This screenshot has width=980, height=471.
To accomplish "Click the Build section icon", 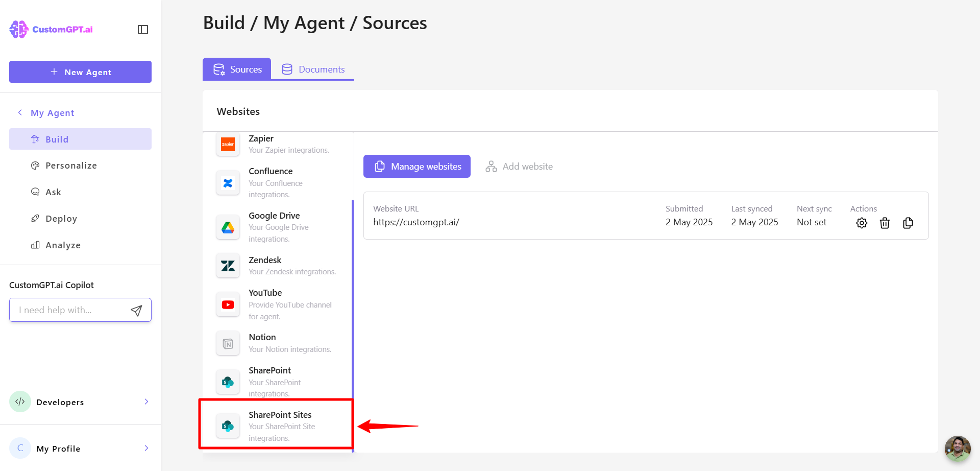I will (35, 139).
